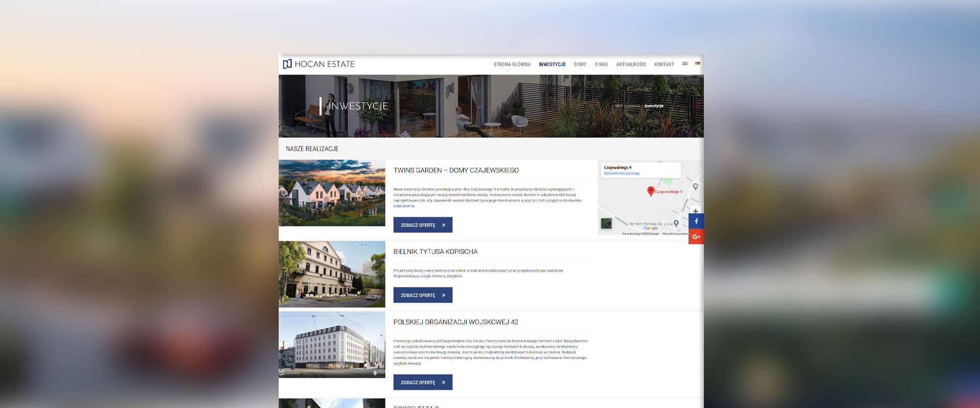The height and width of the screenshot is (408, 980).
Task: Click the Inwestycje breadcrumb text
Action: pyautogui.click(x=654, y=106)
